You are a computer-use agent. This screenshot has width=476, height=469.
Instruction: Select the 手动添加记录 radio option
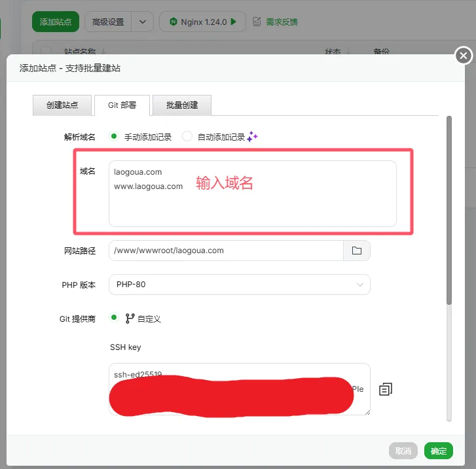(114, 137)
